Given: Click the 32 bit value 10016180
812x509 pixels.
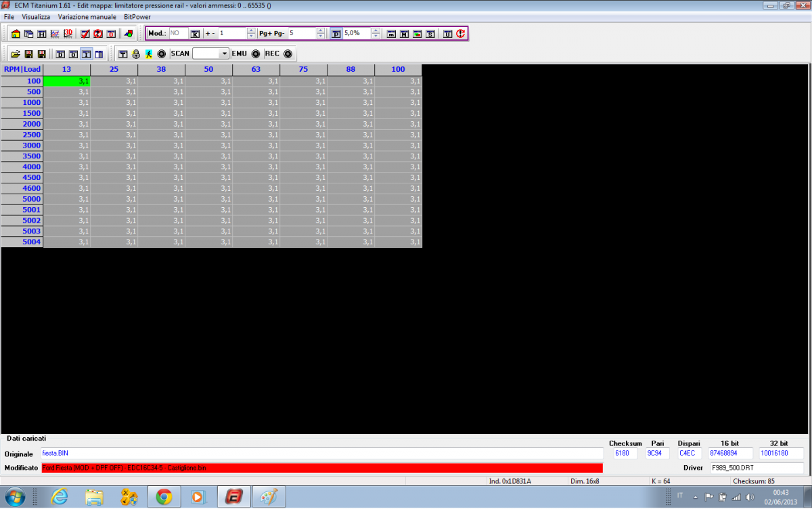Looking at the screenshot, I should point(782,453).
